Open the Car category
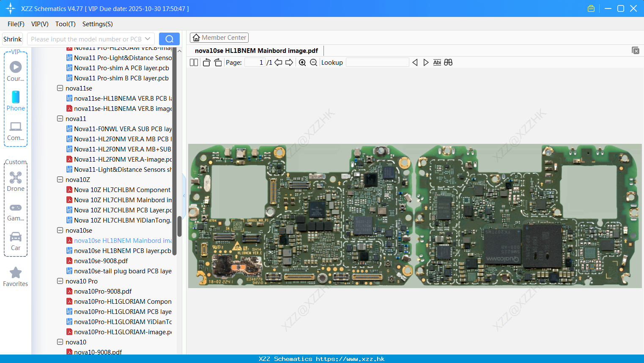The width and height of the screenshot is (644, 363). (x=16, y=241)
